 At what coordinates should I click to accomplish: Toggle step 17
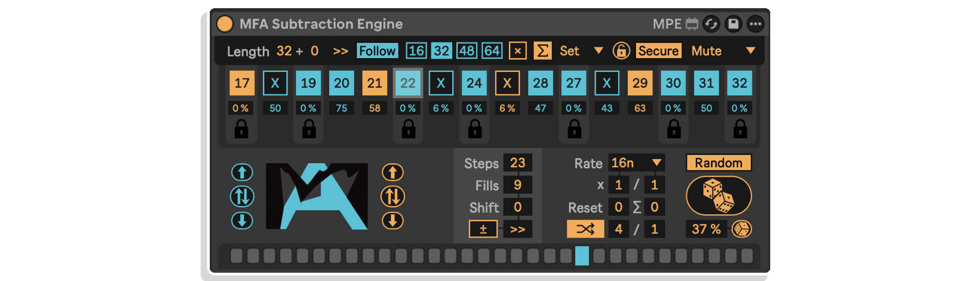242,83
